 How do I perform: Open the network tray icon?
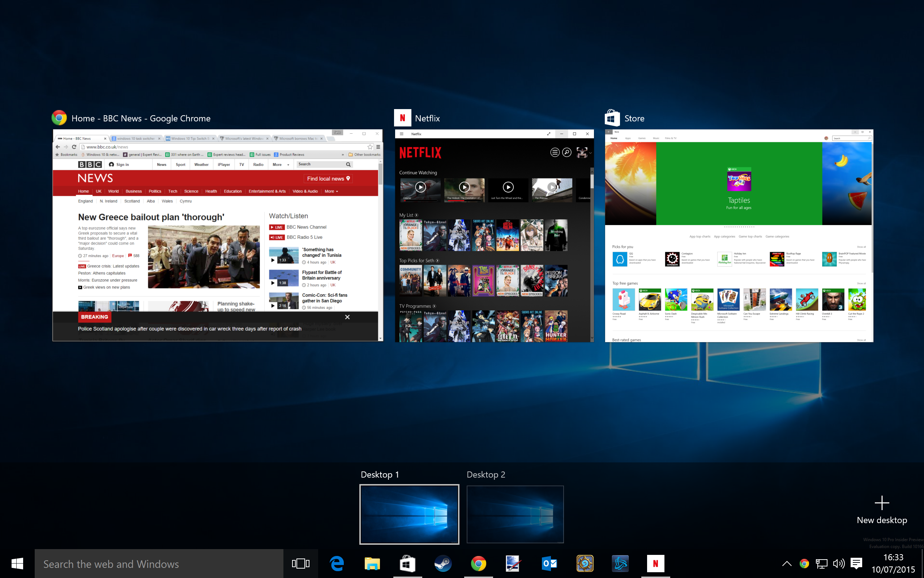click(x=821, y=564)
